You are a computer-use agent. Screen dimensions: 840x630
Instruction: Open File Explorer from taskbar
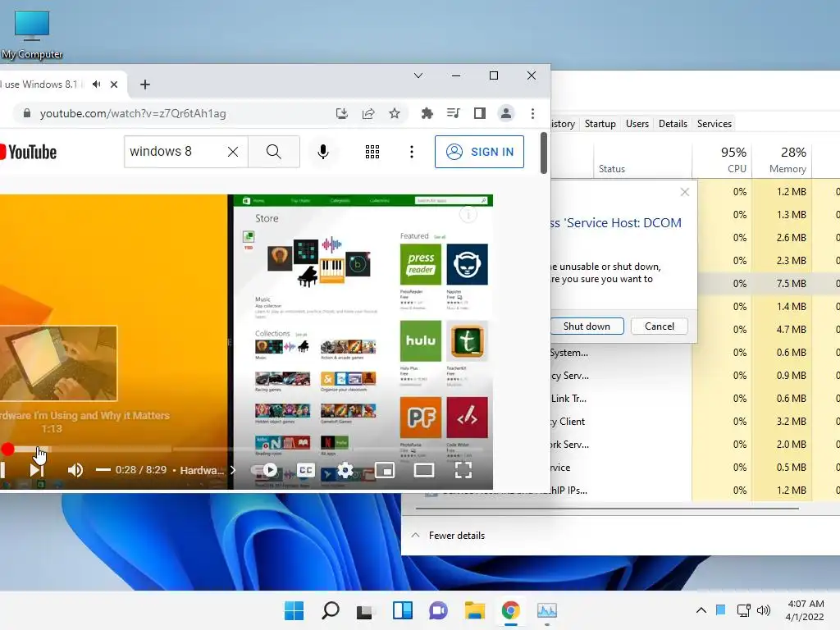[x=475, y=610]
